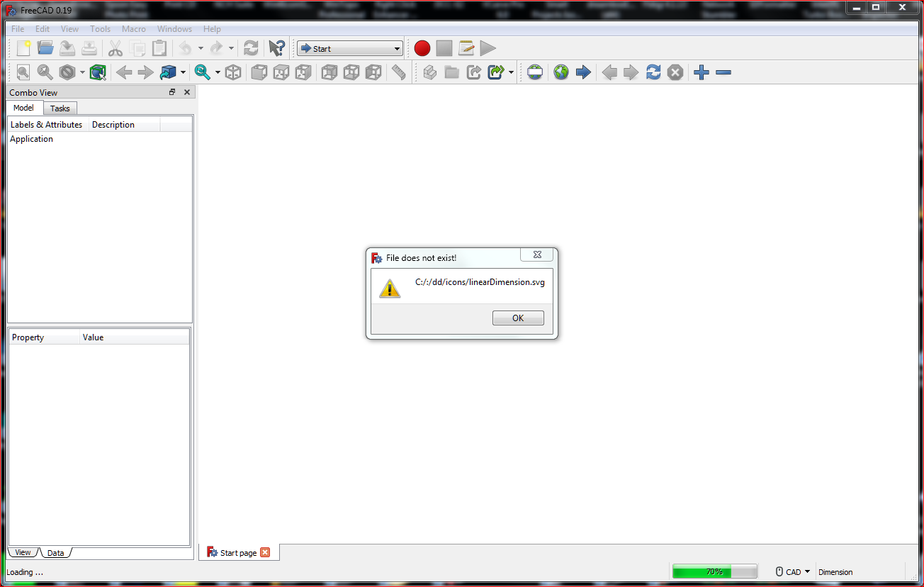The image size is (924, 587).
Task: Open the Macro menu
Action: 133,29
